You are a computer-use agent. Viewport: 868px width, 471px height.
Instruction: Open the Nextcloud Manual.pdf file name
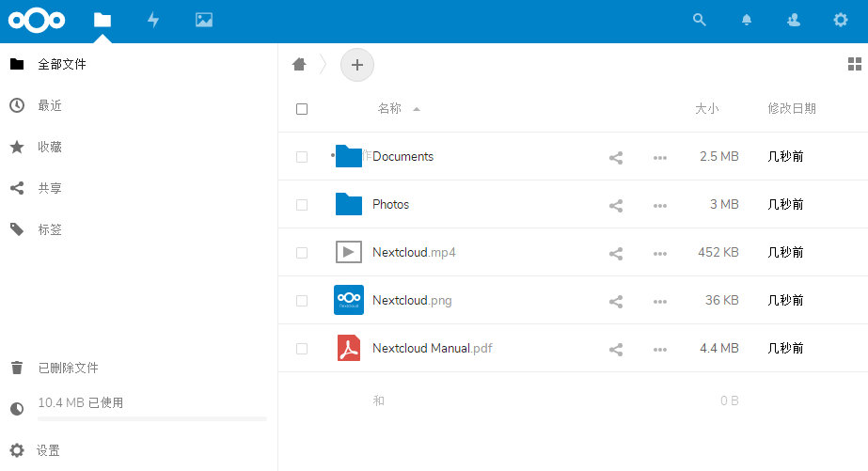coord(433,348)
